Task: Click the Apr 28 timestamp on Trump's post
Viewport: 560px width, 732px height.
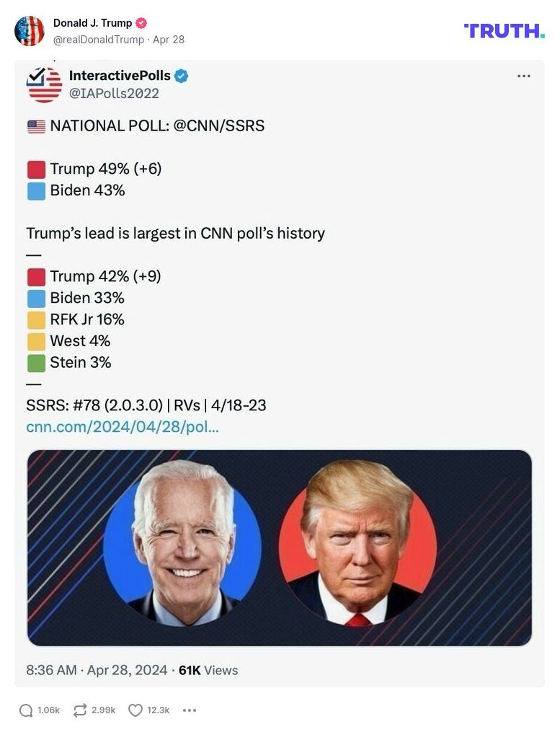Action: (169, 40)
